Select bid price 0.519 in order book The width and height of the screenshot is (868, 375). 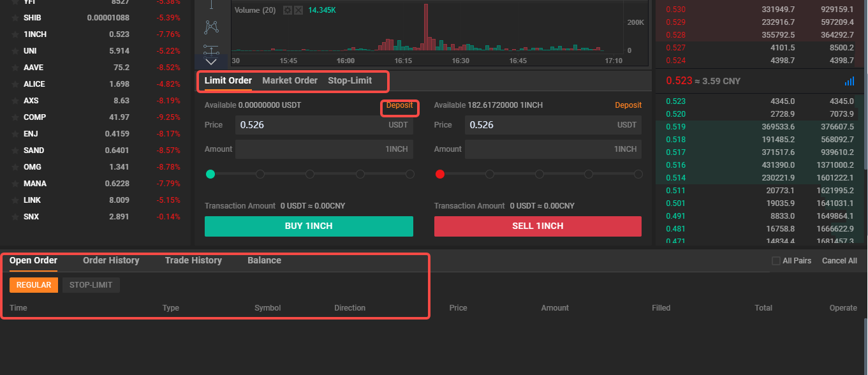point(675,127)
